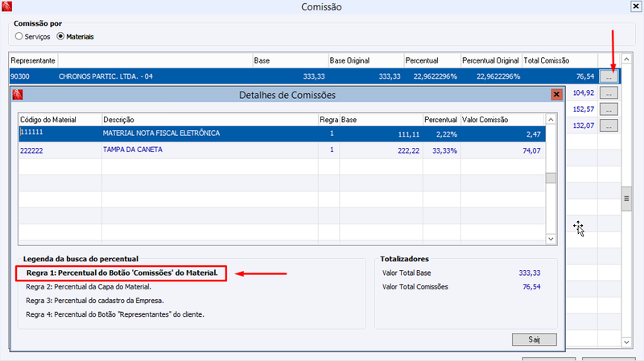Image resolution: width=644 pixels, height=361 pixels.
Task: Click the 222,22 base value
Action: point(409,151)
